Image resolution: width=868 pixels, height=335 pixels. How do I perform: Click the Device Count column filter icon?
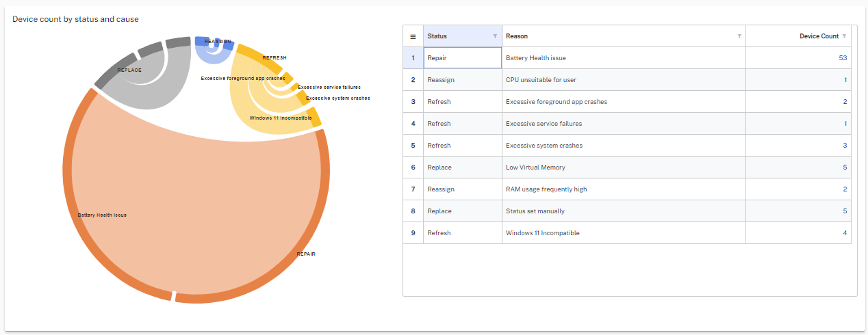[844, 36]
